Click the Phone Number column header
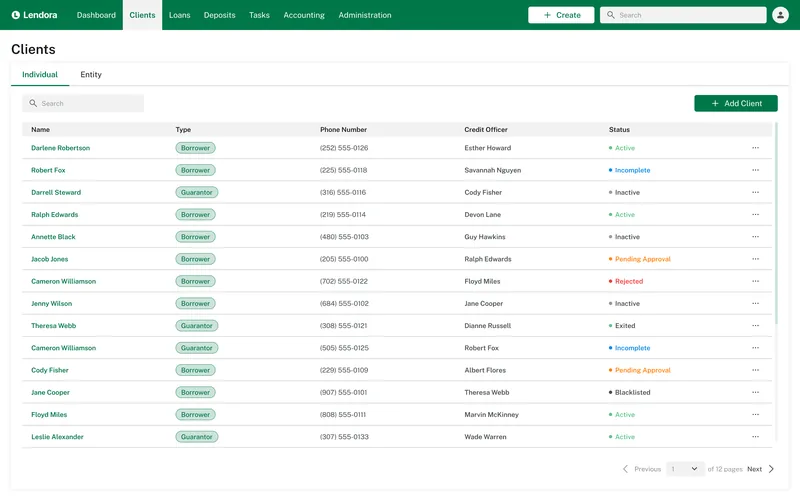The image size is (800, 500). (x=343, y=130)
